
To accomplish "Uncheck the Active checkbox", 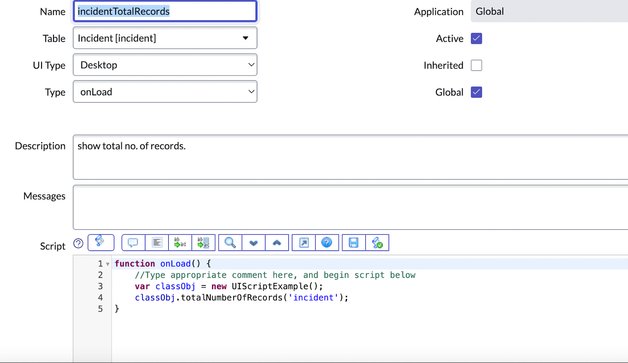I will click(x=476, y=38).
